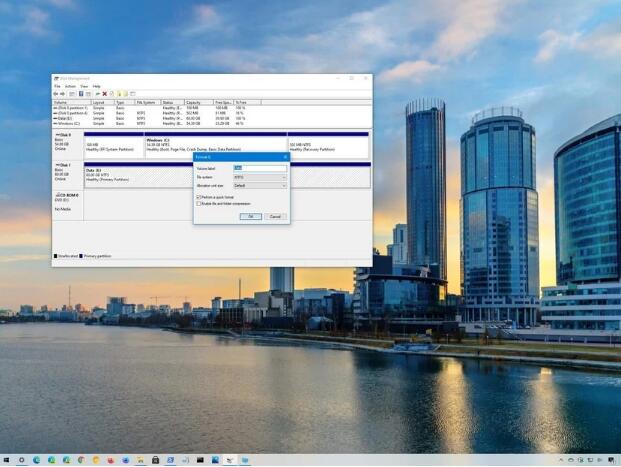This screenshot has height=467, width=621.
Task: Click the Forward arrow in Disk Management toolbar
Action: pyautogui.click(x=63, y=94)
